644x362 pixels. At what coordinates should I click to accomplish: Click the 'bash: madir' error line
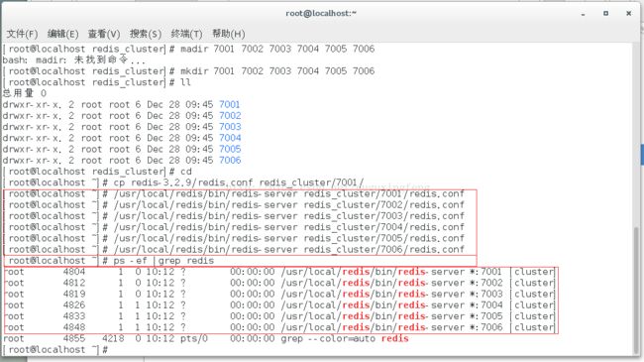[x=74, y=60]
